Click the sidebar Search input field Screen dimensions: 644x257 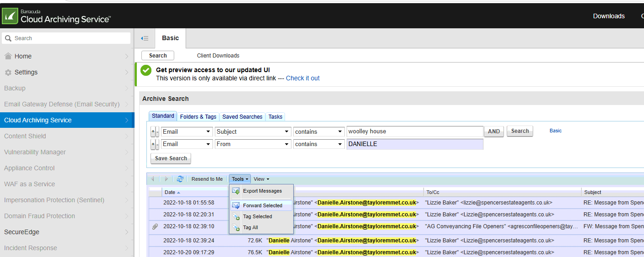66,38
